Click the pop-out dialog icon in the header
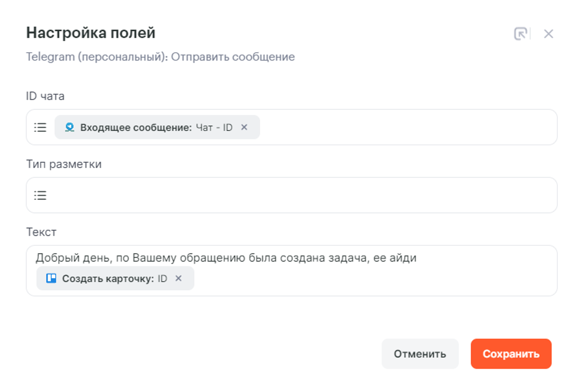 coord(520,34)
